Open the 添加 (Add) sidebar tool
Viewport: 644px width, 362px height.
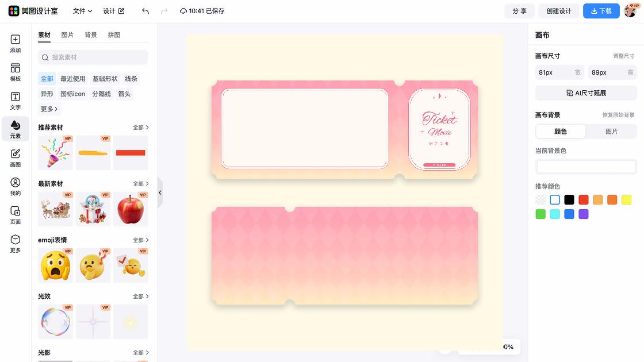pos(15,44)
